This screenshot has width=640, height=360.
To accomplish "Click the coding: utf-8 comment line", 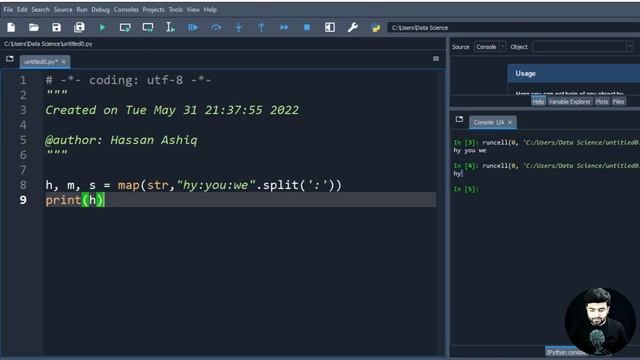I will coord(128,80).
